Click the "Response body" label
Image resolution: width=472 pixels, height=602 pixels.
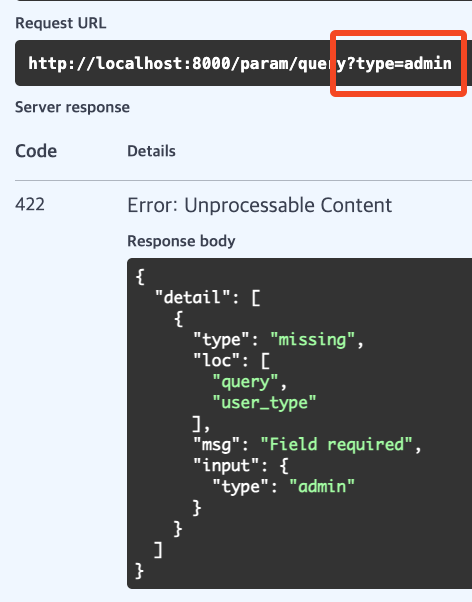[181, 241]
